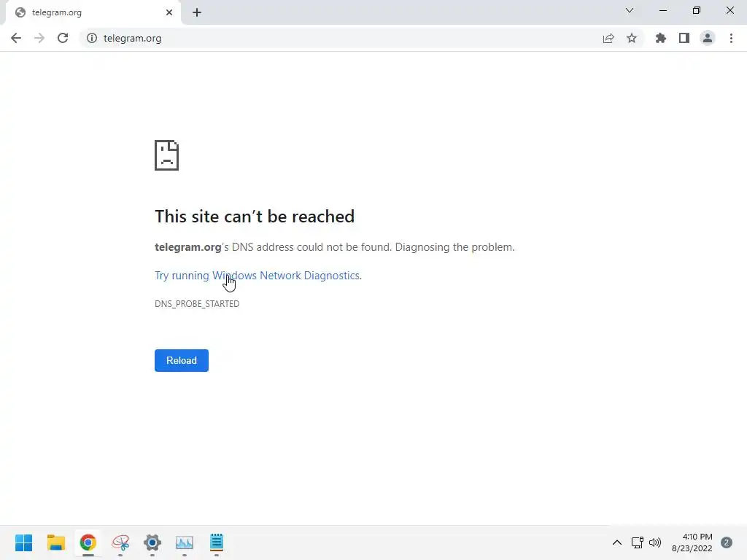Try running Windows Network Diagnostics link
This screenshot has width=747, height=560.
point(258,275)
